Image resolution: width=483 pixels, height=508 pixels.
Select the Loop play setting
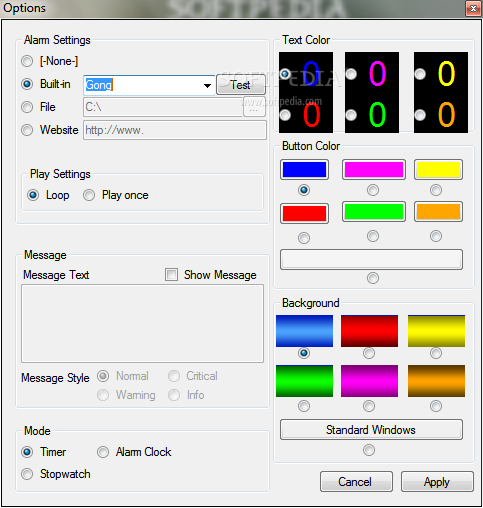[x=33, y=195]
